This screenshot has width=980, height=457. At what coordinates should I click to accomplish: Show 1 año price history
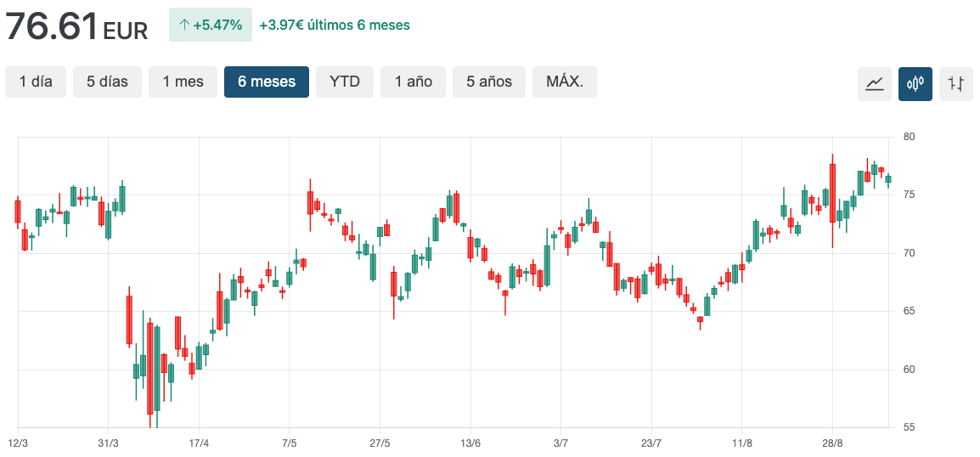coord(413,82)
